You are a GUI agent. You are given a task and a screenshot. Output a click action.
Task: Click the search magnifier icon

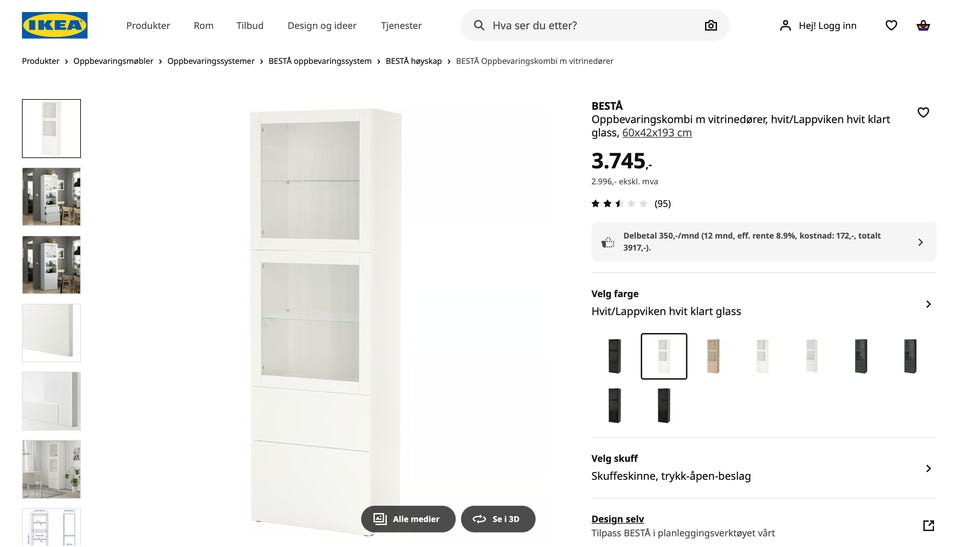click(x=479, y=25)
